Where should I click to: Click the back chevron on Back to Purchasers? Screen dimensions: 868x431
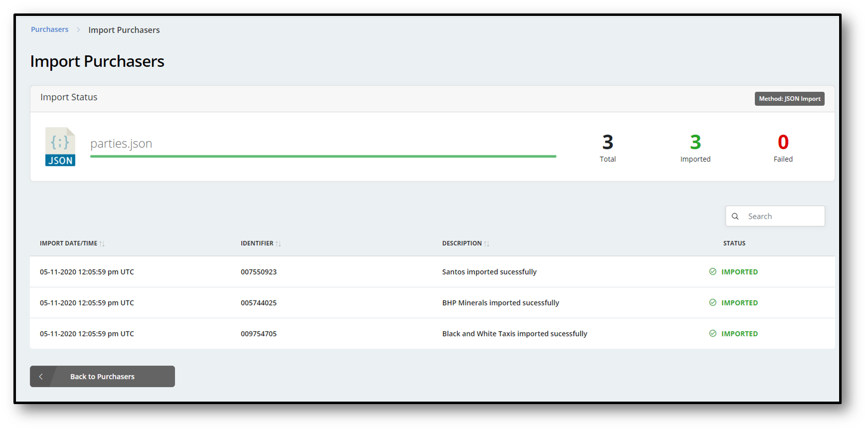click(41, 377)
